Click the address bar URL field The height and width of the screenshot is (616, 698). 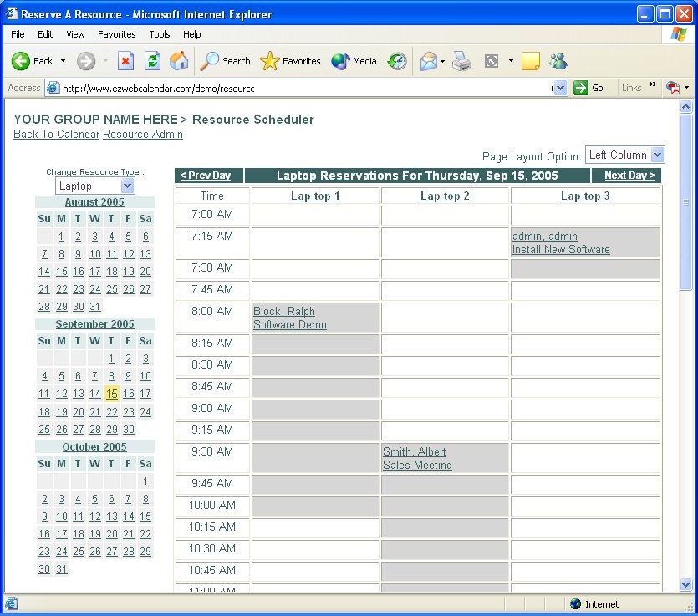(301, 88)
